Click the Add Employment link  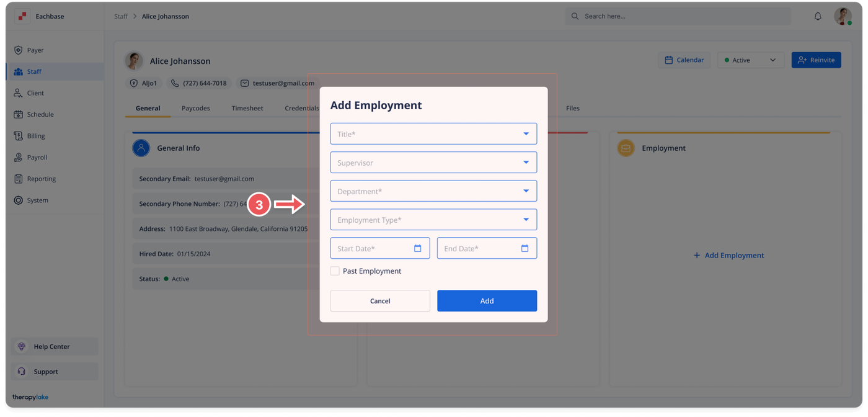click(728, 255)
